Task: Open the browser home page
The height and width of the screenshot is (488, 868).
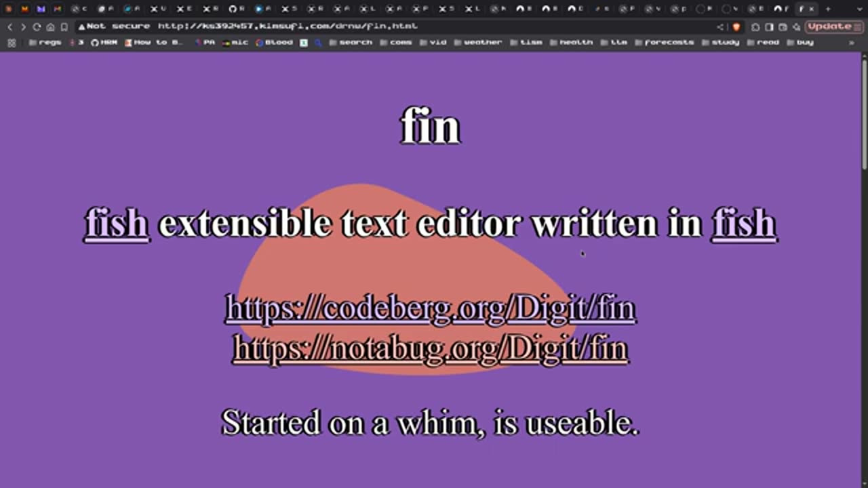Action: (x=50, y=26)
